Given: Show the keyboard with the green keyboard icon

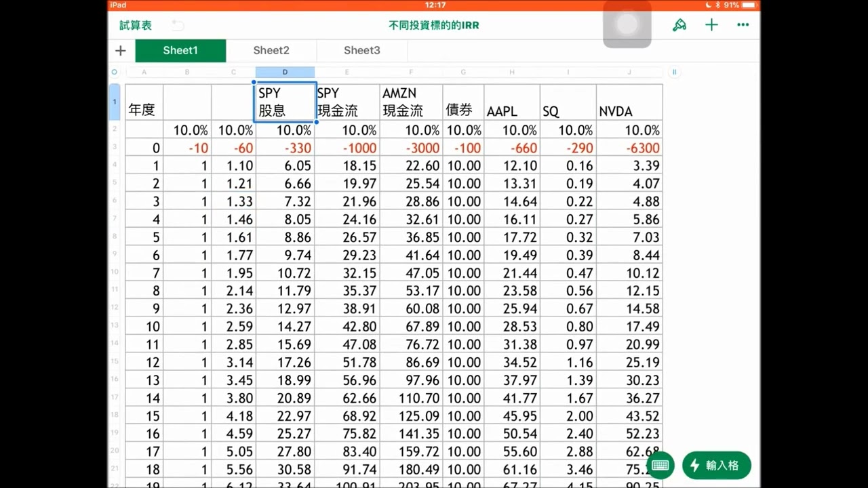Looking at the screenshot, I should pos(660,465).
